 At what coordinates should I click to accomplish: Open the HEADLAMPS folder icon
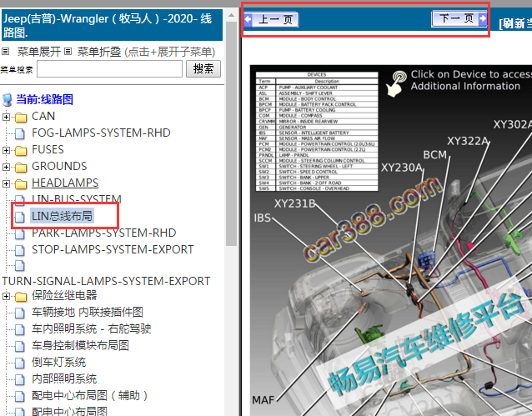click(21, 184)
